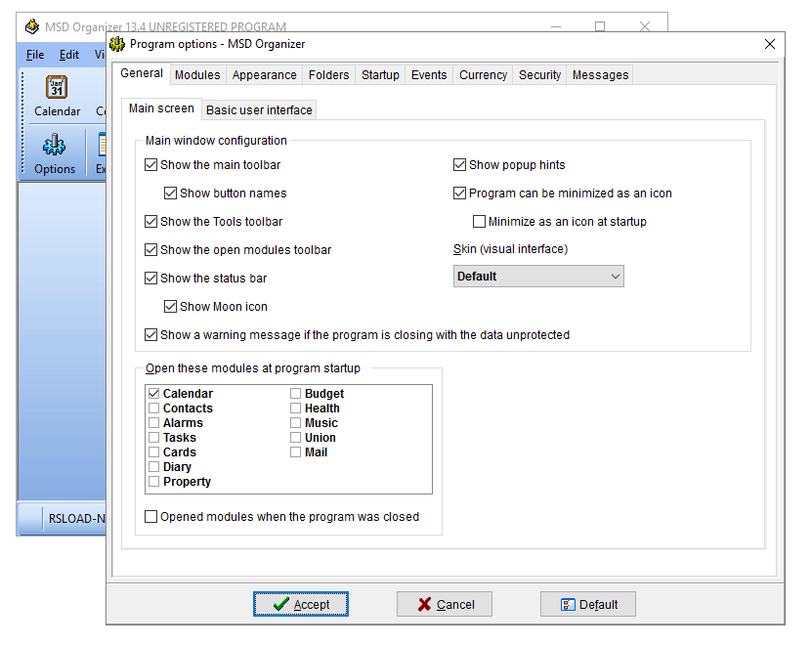The height and width of the screenshot is (645, 812).
Task: Check Cards in startup modules list
Action: [153, 452]
